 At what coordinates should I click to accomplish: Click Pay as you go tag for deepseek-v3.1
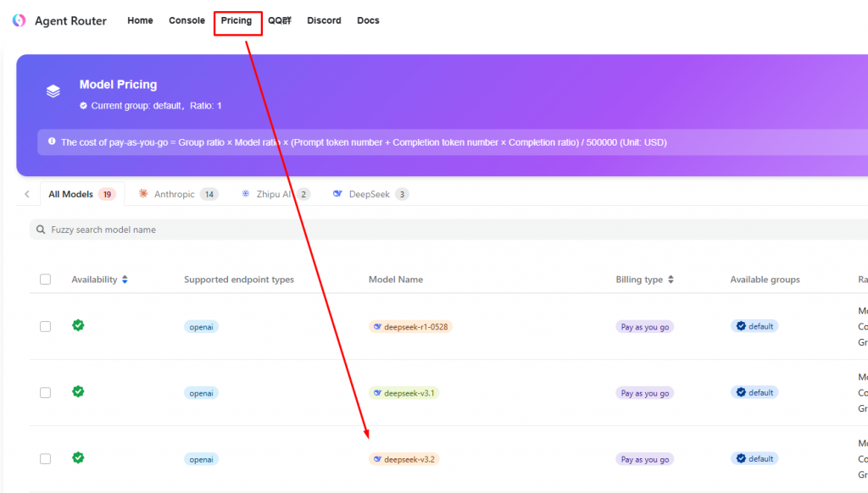(645, 393)
